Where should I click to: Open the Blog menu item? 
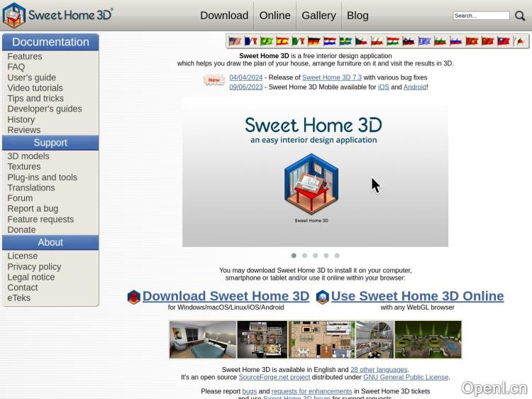pyautogui.click(x=358, y=16)
